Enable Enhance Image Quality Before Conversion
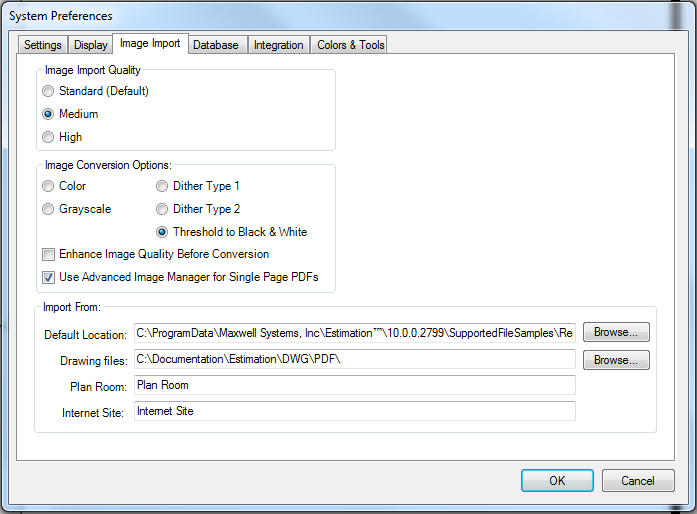 [49, 254]
